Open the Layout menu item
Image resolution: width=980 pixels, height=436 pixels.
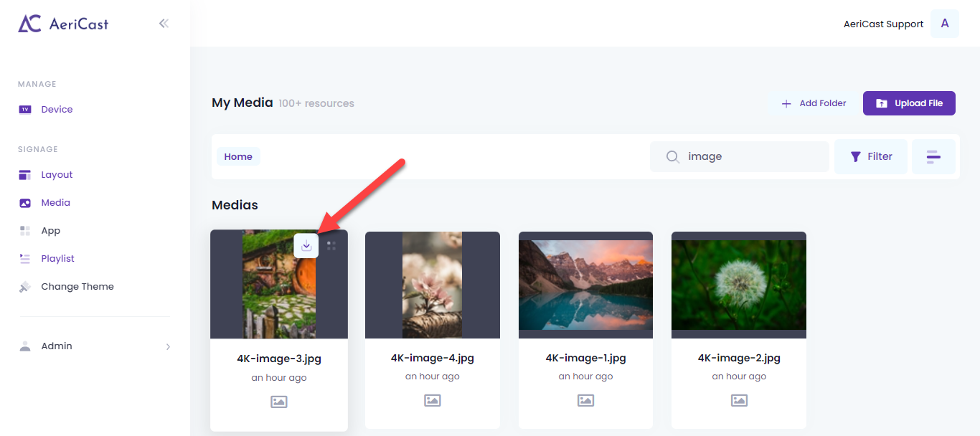coord(57,175)
